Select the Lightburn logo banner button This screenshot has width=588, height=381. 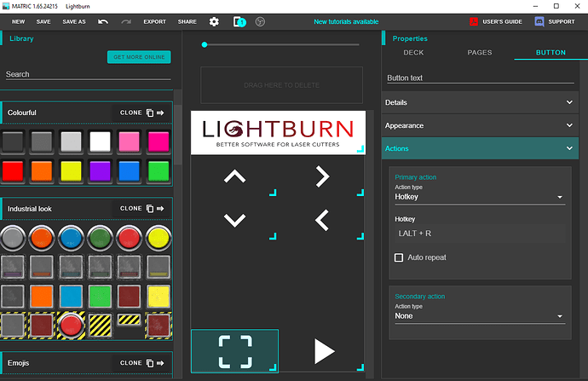pos(278,132)
